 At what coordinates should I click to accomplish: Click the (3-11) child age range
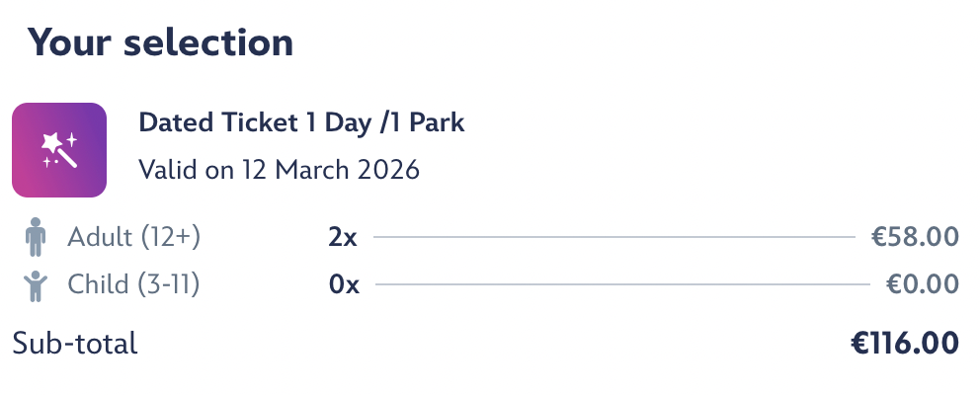(x=168, y=284)
